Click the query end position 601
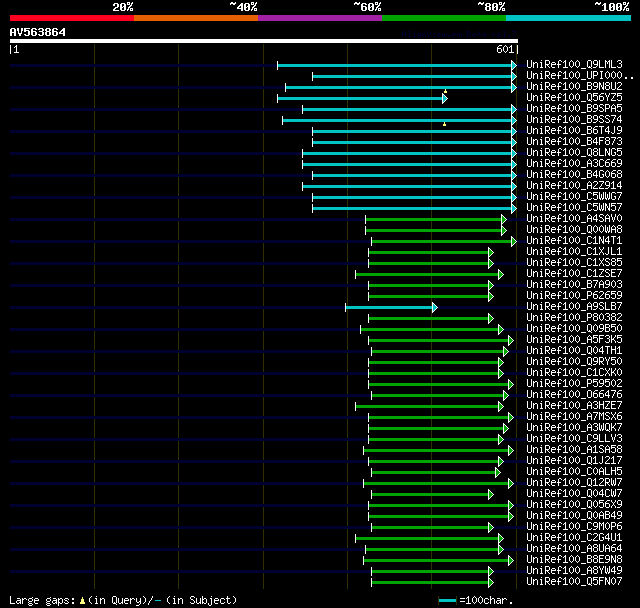This screenshot has height=608, width=640. point(504,49)
